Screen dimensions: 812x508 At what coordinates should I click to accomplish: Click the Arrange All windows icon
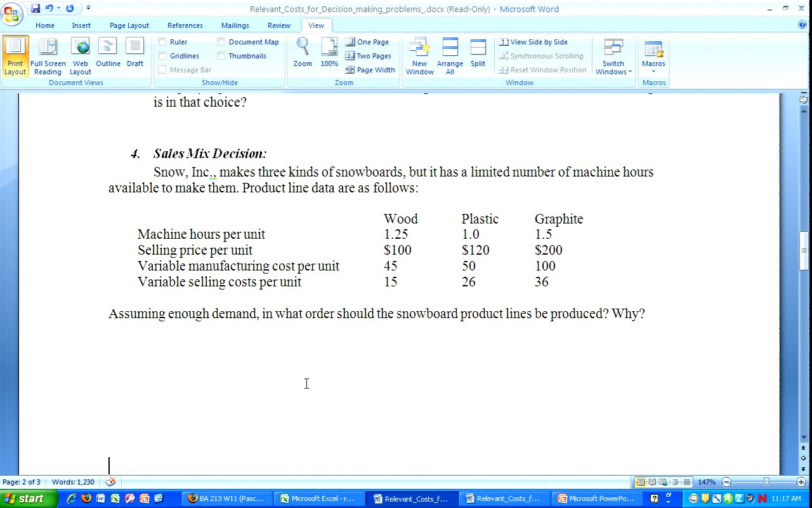(x=450, y=56)
